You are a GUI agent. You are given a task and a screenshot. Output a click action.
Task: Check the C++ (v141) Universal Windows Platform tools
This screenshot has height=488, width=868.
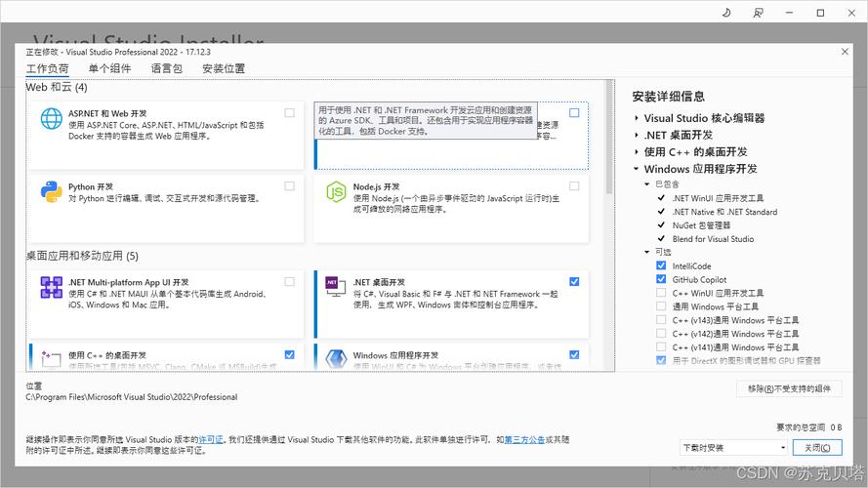[661, 346]
